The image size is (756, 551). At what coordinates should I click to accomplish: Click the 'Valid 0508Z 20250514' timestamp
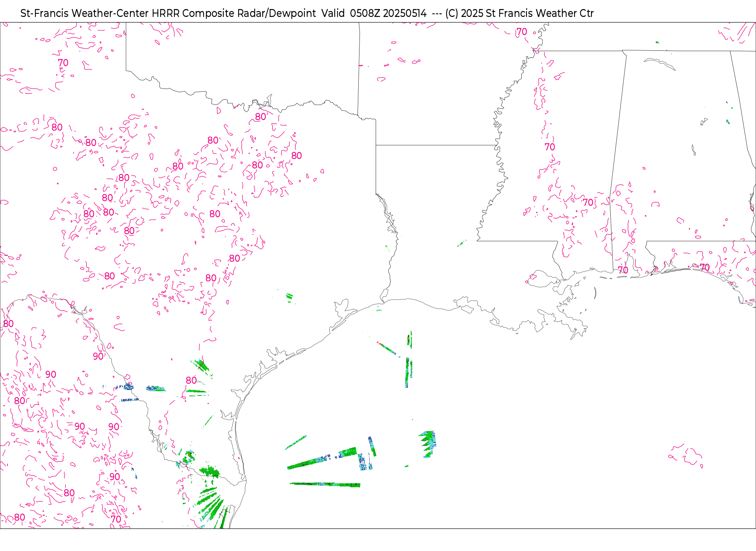374,13
